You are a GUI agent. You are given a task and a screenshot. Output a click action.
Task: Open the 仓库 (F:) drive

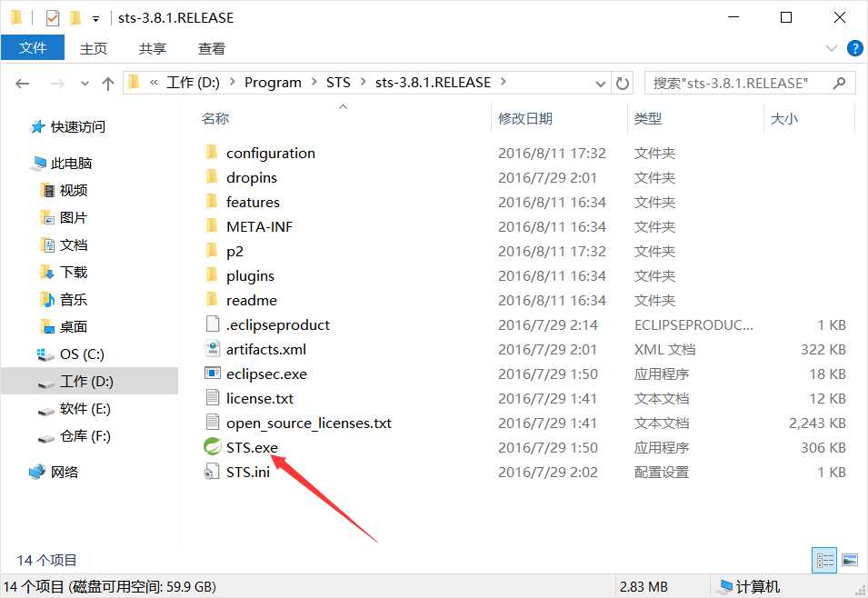point(75,435)
